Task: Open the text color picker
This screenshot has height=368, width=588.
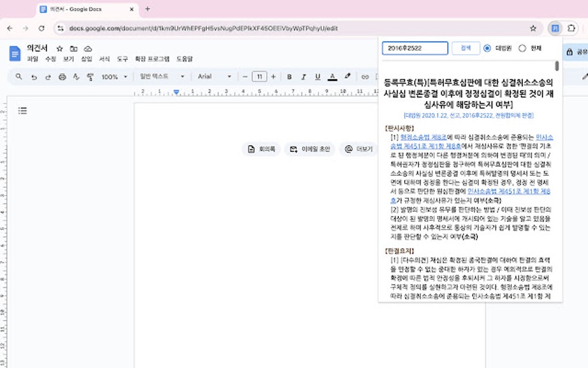Action: click(332, 77)
